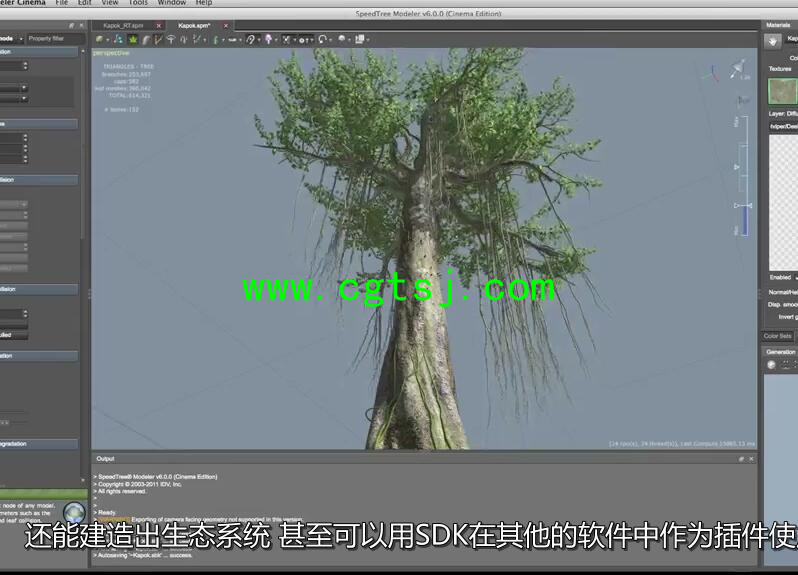Close the Output panel
This screenshot has height=575, width=798.
tap(751, 459)
